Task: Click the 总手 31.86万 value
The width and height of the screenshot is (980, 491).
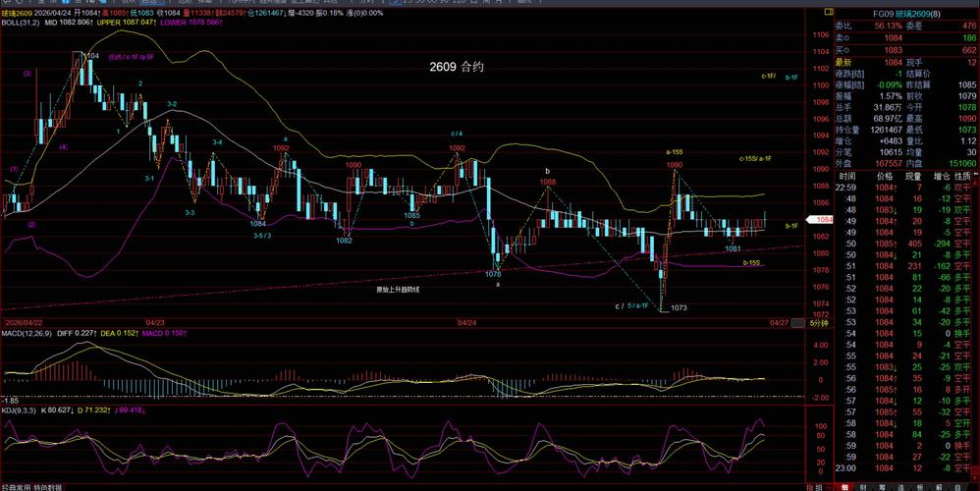Action: pyautogui.click(x=888, y=107)
